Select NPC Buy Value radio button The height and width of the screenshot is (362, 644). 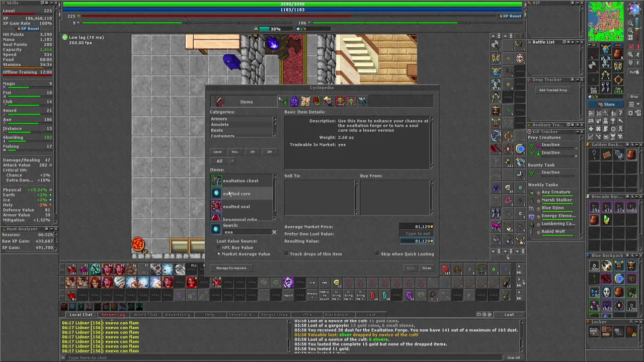click(219, 247)
